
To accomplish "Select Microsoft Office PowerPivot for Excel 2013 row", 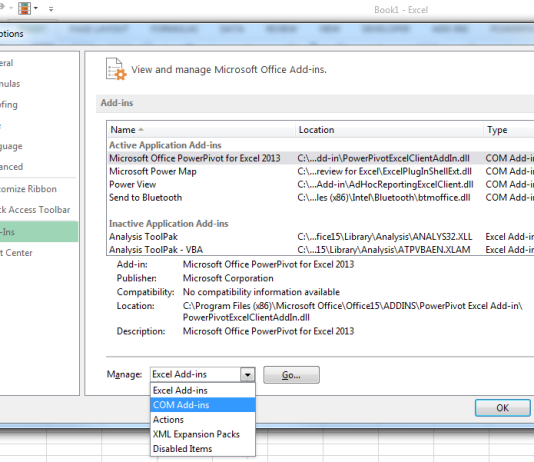I will coord(320,158).
